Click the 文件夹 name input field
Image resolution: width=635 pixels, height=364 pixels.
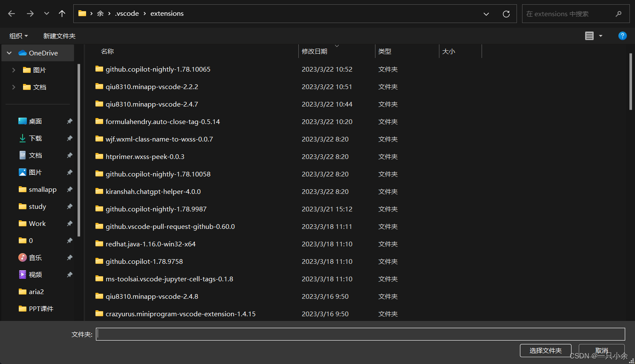(361, 334)
